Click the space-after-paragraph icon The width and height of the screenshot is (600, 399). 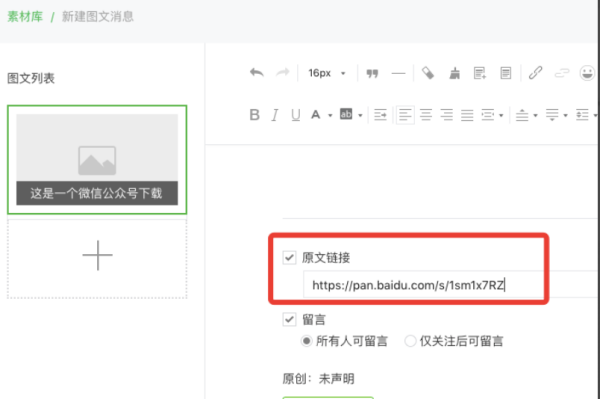(552, 114)
